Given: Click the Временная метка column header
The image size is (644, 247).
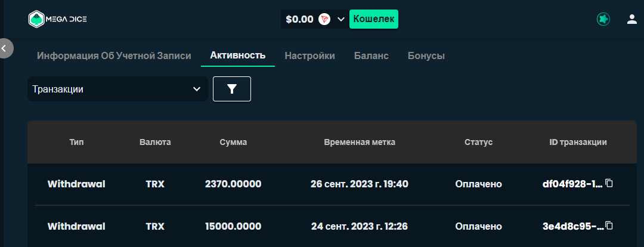Looking at the screenshot, I should click(359, 142).
